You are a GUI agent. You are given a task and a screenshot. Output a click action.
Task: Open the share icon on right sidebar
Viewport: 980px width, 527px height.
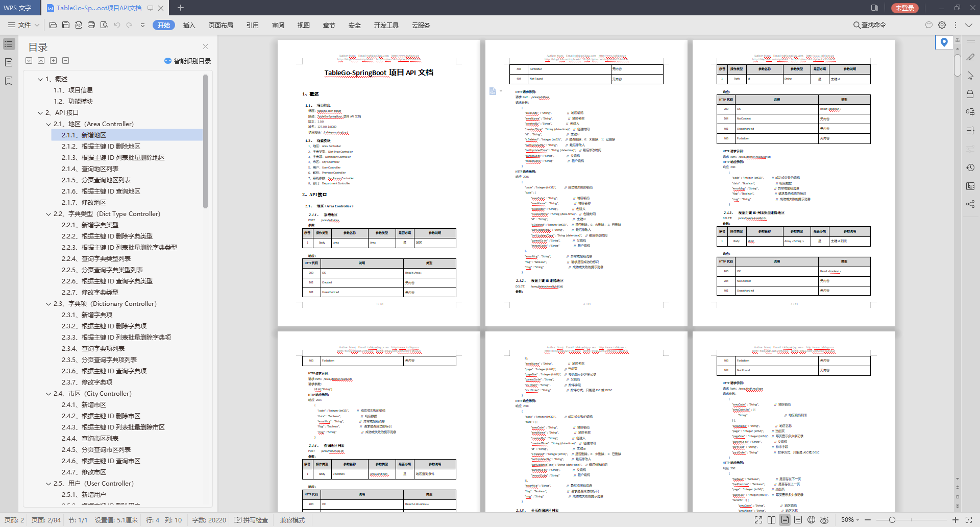point(970,204)
